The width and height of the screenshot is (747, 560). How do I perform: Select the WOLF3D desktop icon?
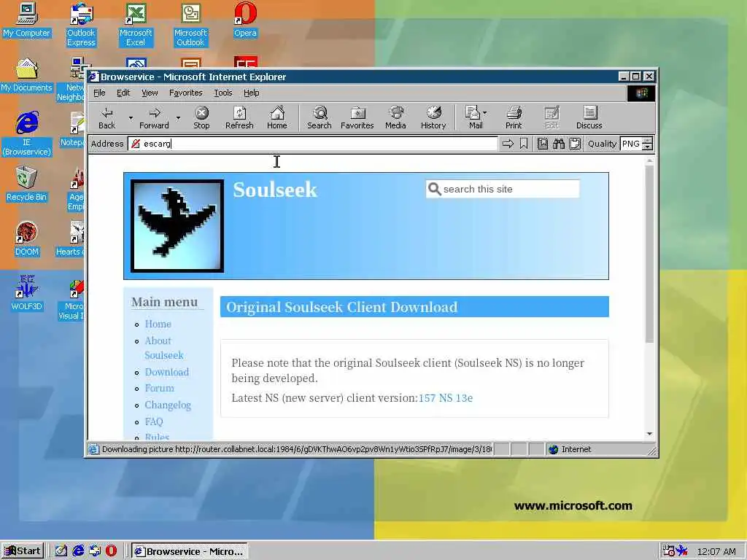click(x=27, y=293)
